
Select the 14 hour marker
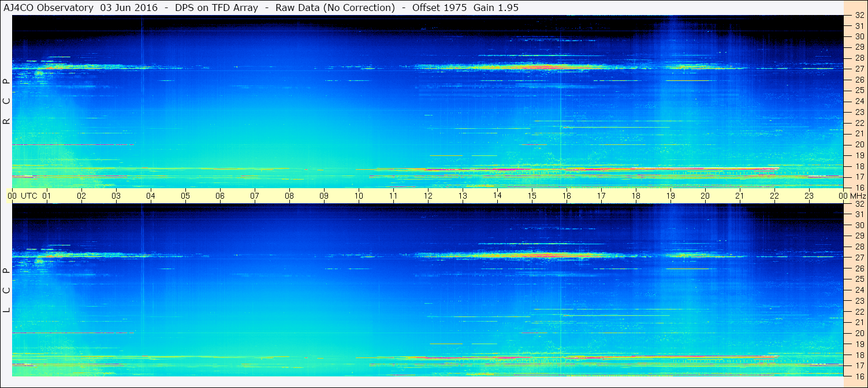[x=497, y=196]
